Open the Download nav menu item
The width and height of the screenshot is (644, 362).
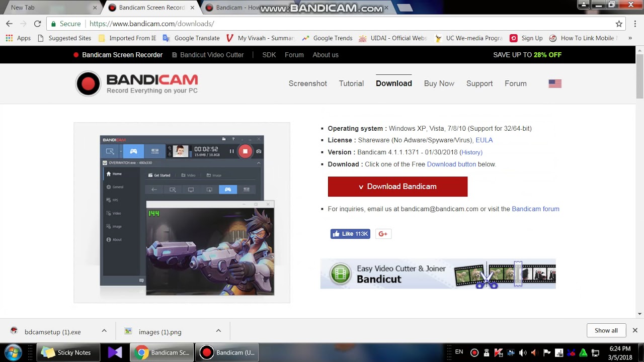pyautogui.click(x=394, y=83)
